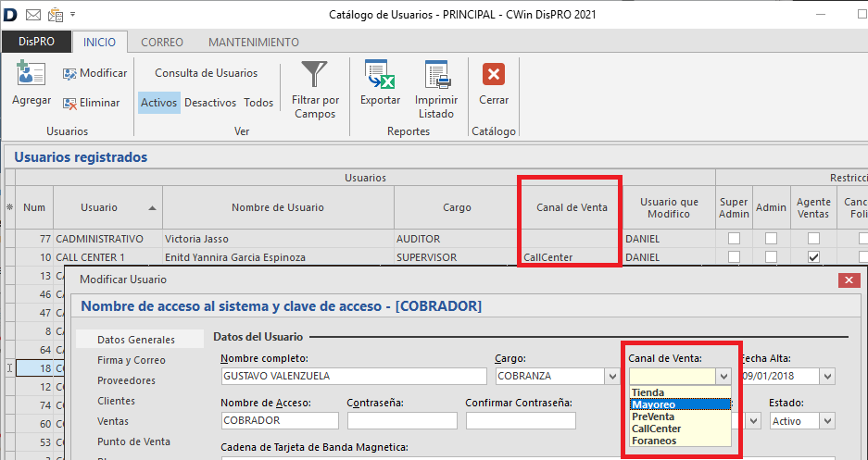Select Firma y Correo in dialog sidebar
Screen dimensions: 868x460
(132, 360)
